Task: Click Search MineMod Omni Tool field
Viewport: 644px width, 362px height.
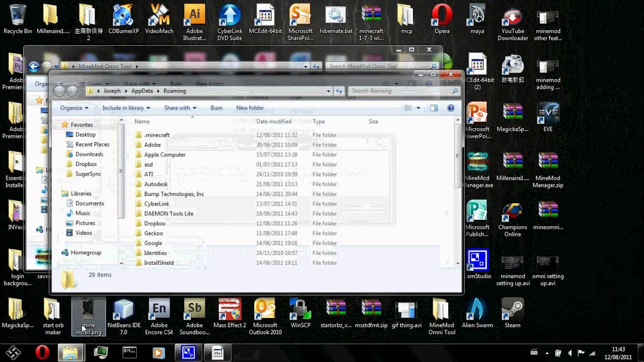Action: pyautogui.click(x=381, y=66)
